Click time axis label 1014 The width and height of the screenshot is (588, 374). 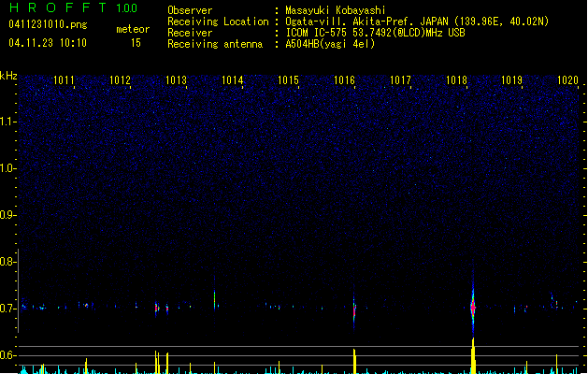232,79
